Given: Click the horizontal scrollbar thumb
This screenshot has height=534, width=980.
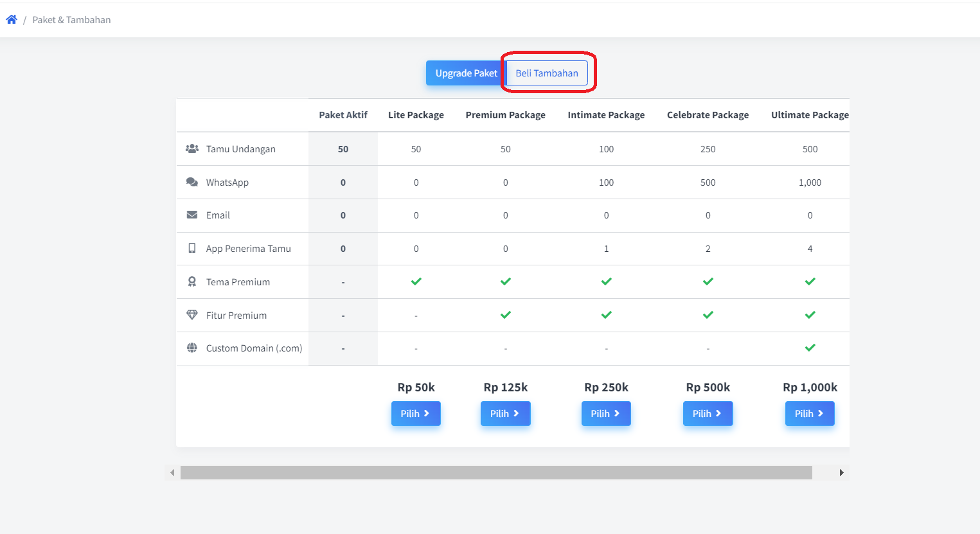Looking at the screenshot, I should pyautogui.click(x=496, y=472).
